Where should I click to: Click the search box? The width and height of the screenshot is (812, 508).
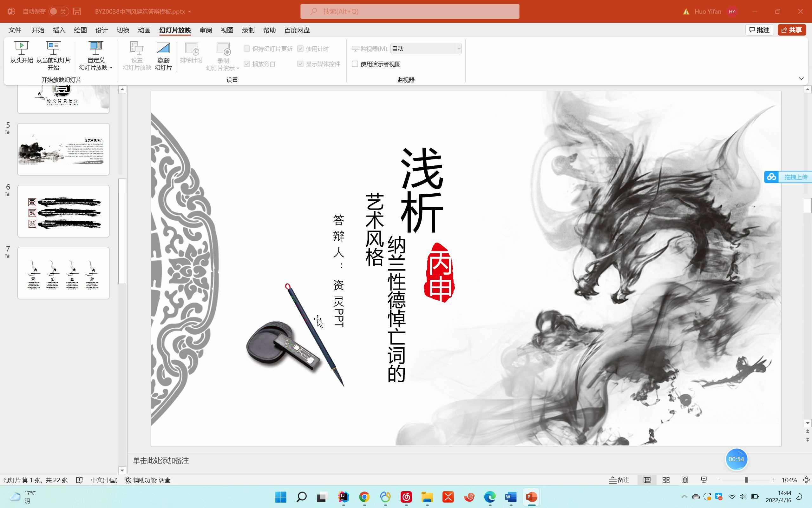pos(410,11)
